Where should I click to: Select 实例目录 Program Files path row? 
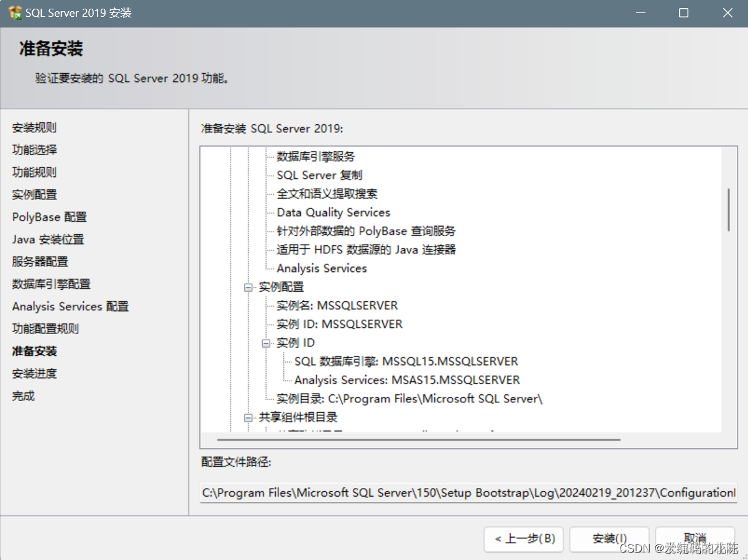tap(409, 399)
